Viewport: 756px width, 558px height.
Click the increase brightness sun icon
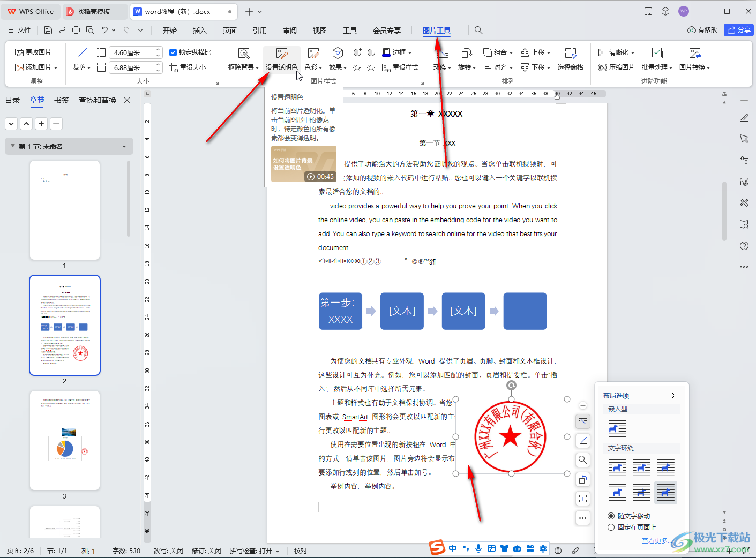[x=357, y=67]
